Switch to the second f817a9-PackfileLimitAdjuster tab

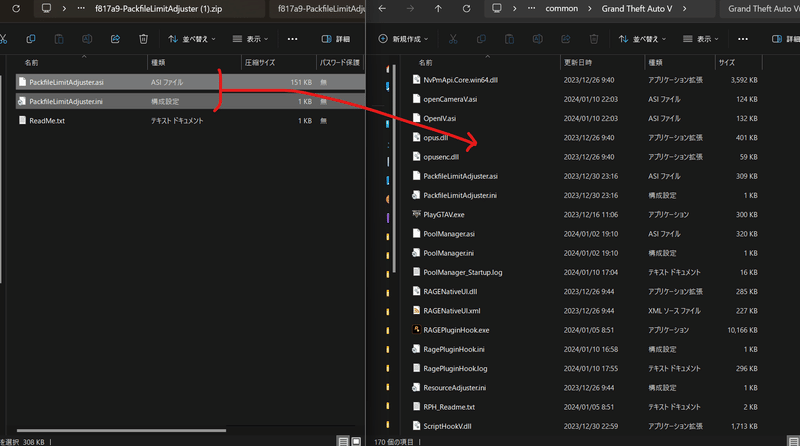point(318,9)
